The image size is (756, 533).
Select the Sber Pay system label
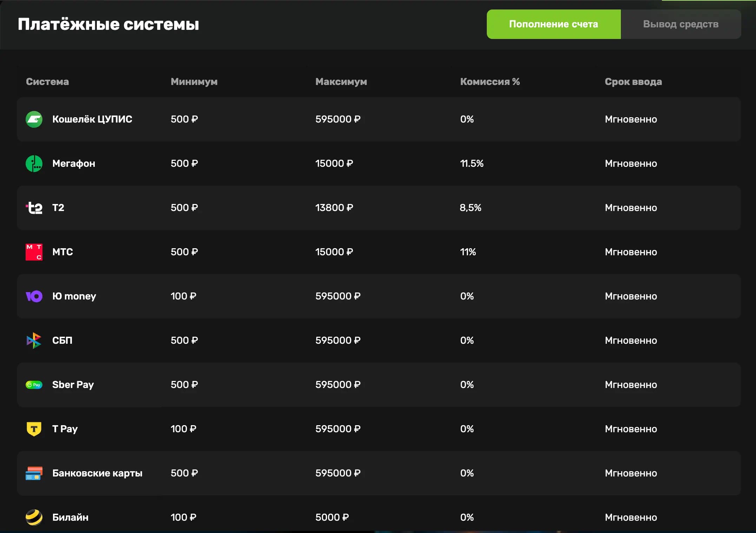73,385
